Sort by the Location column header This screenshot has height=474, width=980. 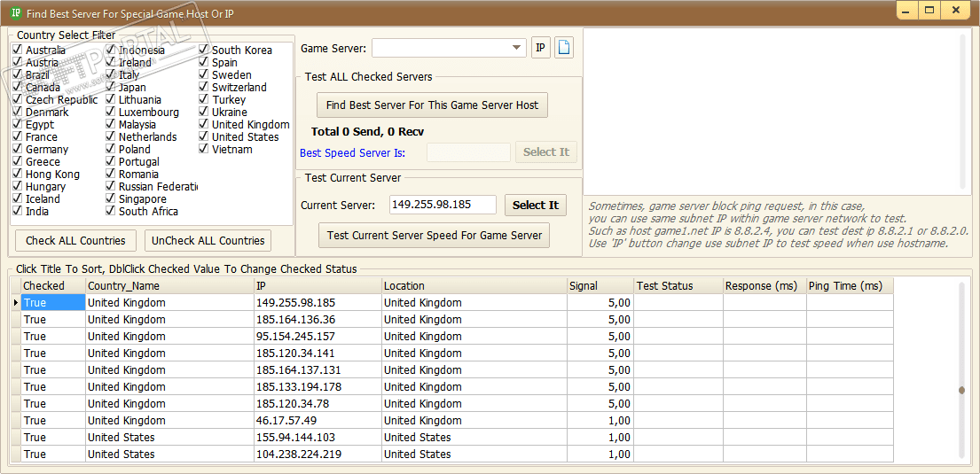coord(474,286)
